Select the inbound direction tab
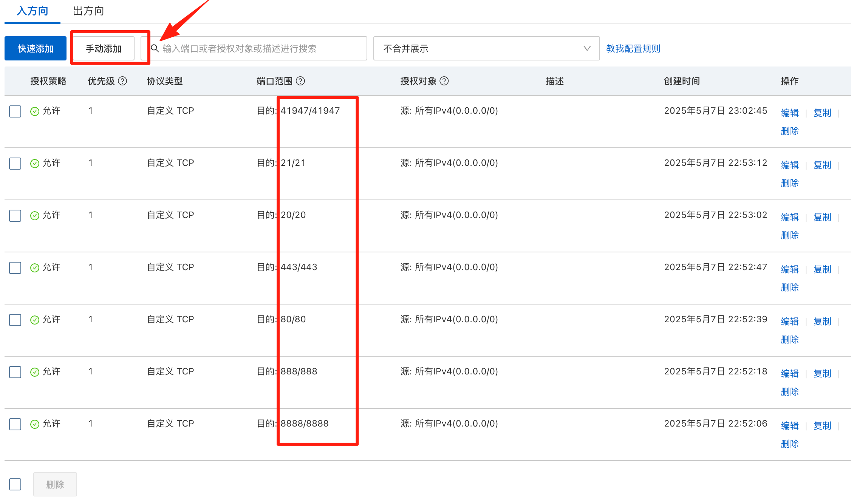The height and width of the screenshot is (504, 851). pos(32,11)
